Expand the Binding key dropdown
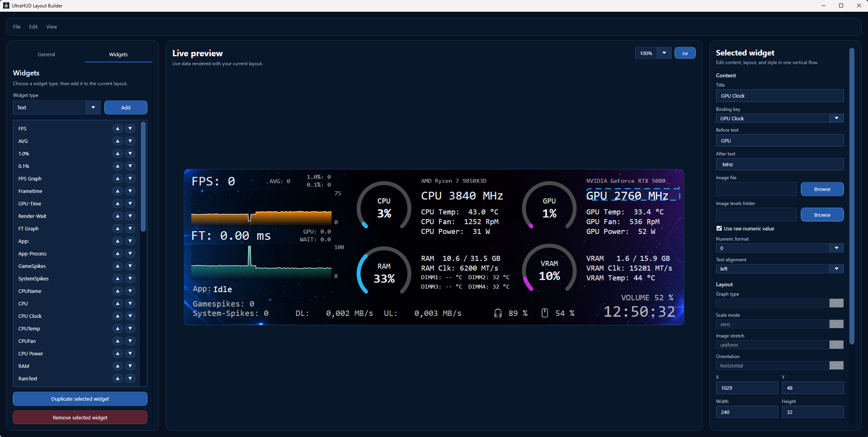Image resolution: width=868 pixels, height=437 pixels. [836, 118]
